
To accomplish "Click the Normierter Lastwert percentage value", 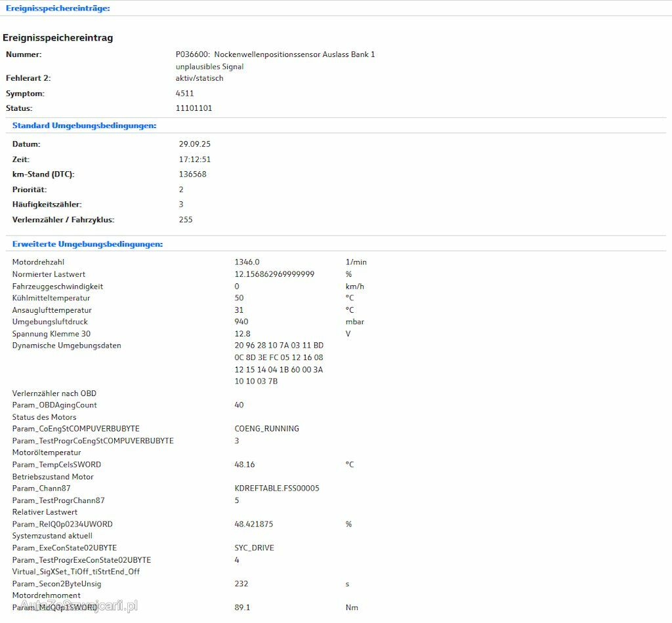I will point(274,274).
